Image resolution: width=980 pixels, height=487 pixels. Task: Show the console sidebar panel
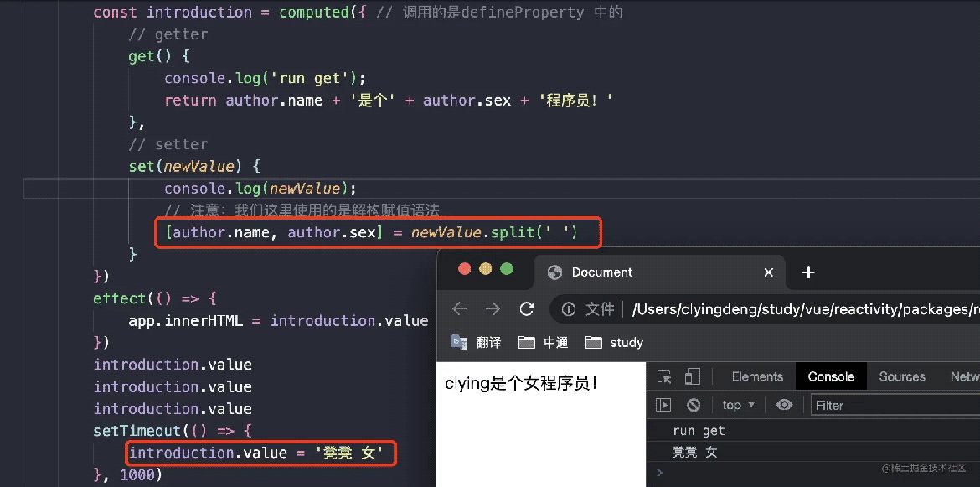tap(663, 405)
